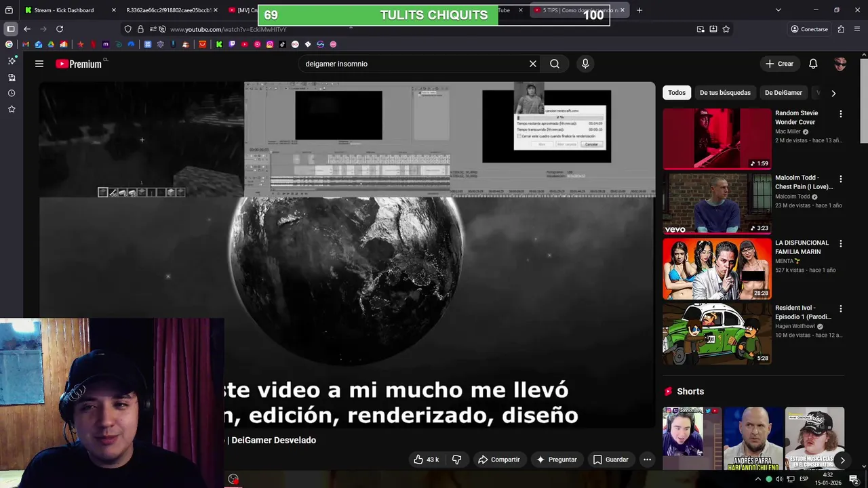Like the video with 43 k
This screenshot has width=868, height=488.
coord(426,460)
